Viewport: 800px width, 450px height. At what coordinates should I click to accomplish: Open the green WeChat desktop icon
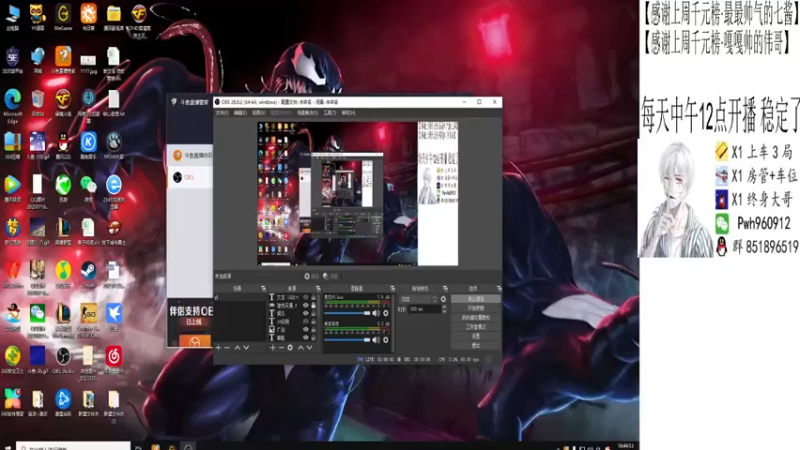[x=88, y=188]
